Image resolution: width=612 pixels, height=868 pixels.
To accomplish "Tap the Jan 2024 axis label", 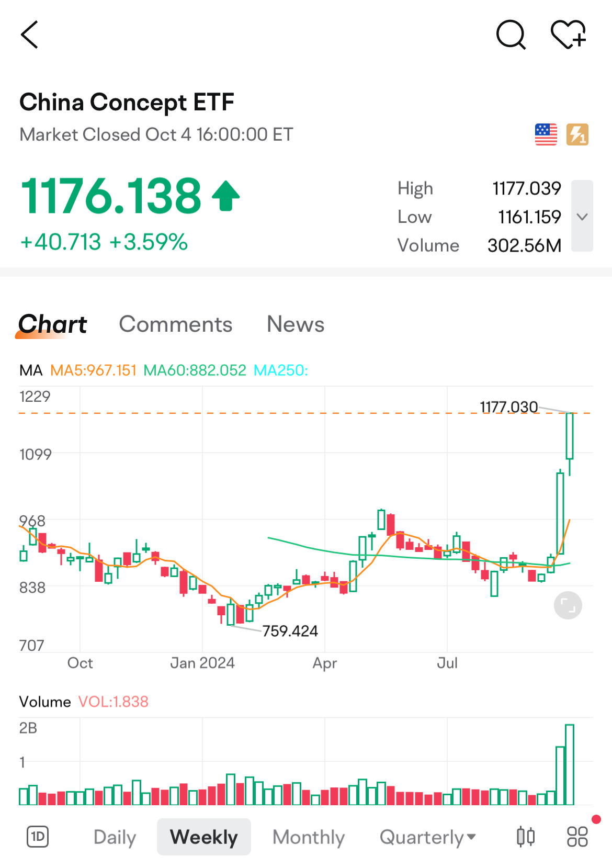I will click(x=202, y=663).
